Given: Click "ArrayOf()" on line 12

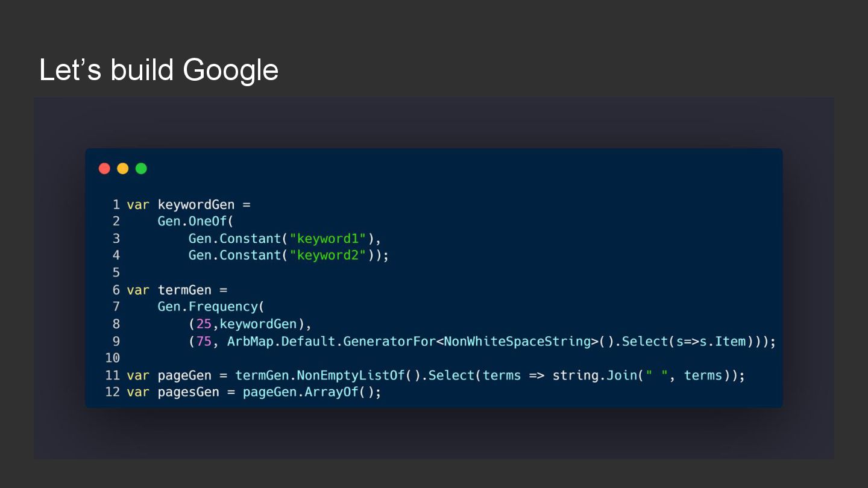Looking at the screenshot, I should click(339, 392).
